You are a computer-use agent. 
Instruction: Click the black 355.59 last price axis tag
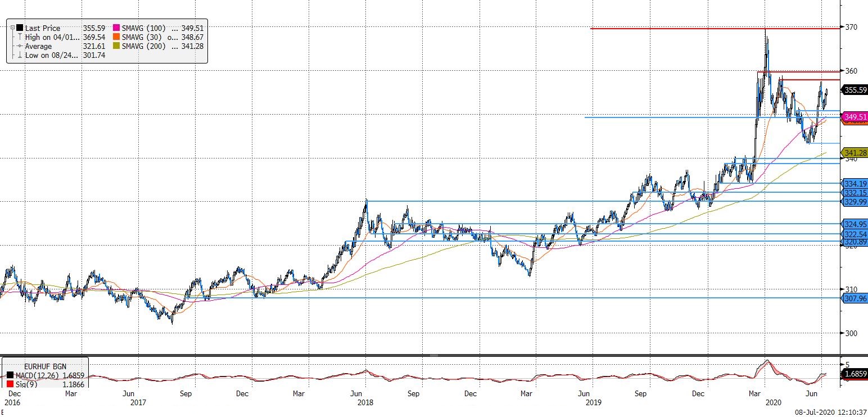[854, 89]
